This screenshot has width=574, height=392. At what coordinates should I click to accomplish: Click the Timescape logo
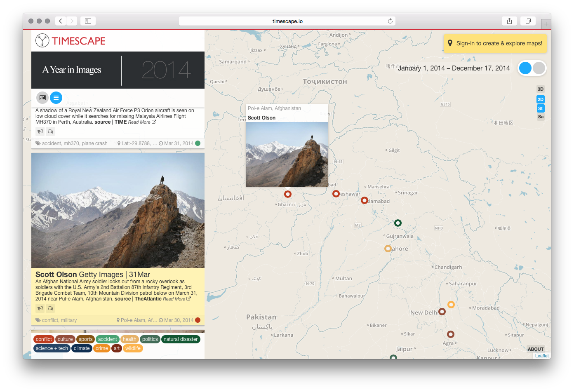click(71, 41)
